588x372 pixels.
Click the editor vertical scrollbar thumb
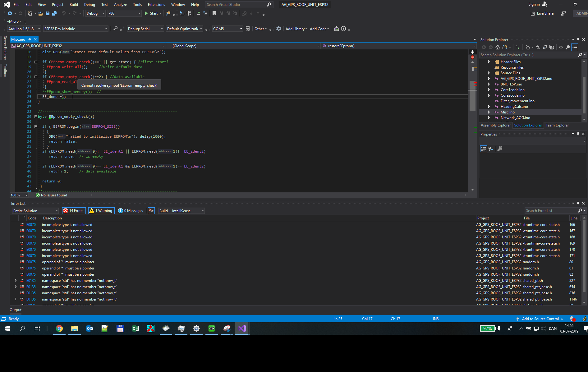pos(472,96)
